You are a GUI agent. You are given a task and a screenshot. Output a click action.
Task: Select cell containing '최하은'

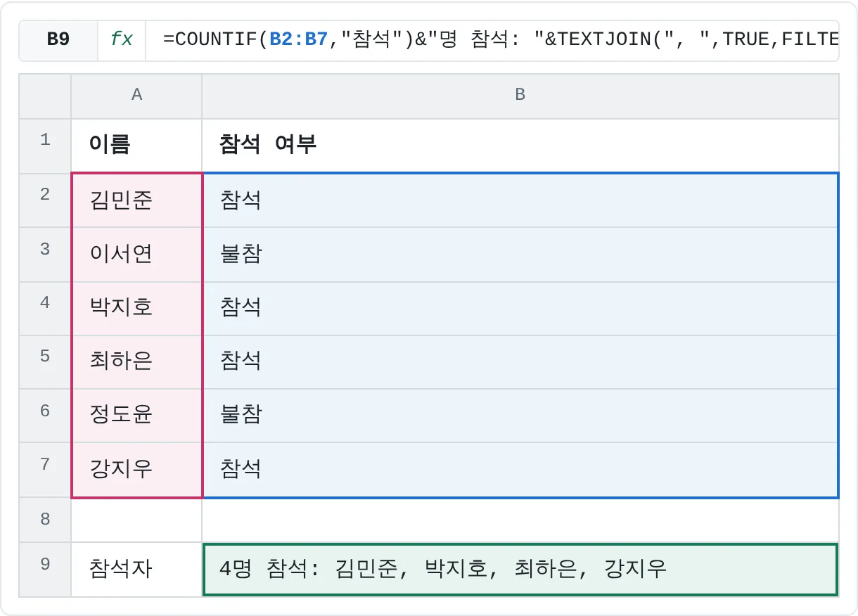136,361
